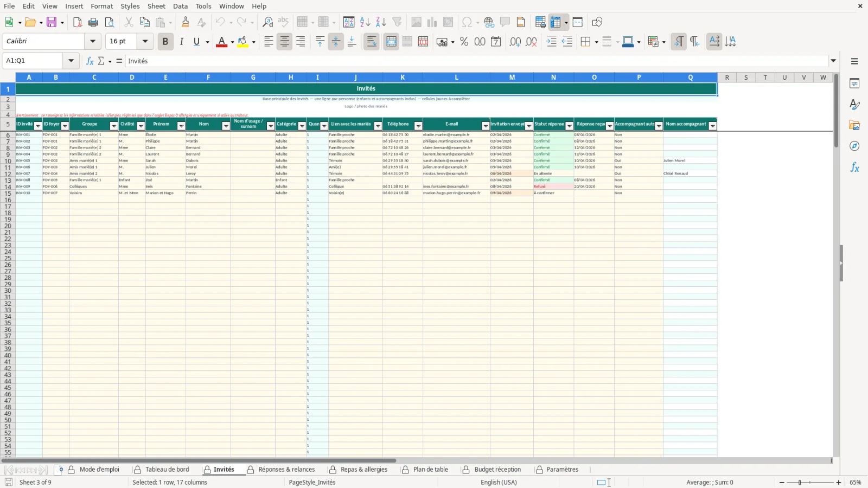
Task: Switch to Plan de table sheet
Action: click(x=431, y=470)
